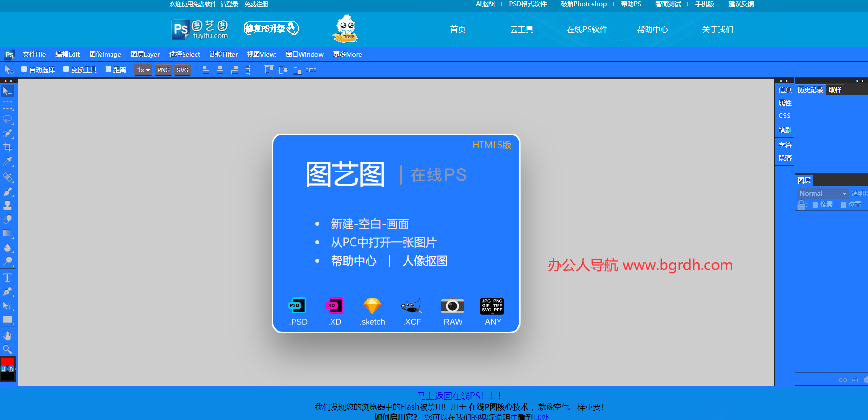This screenshot has width=868, height=420.
Task: Select the Path Selection tool
Action: click(x=8, y=306)
